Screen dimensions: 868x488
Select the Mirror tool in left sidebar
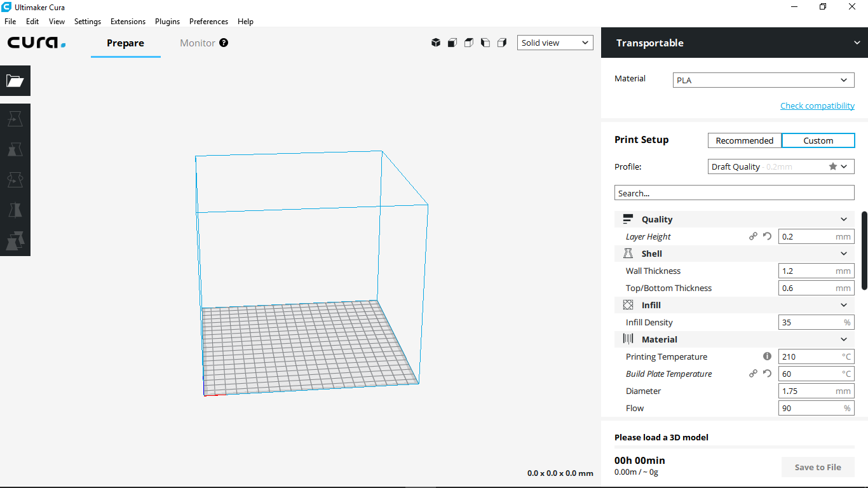click(15, 210)
